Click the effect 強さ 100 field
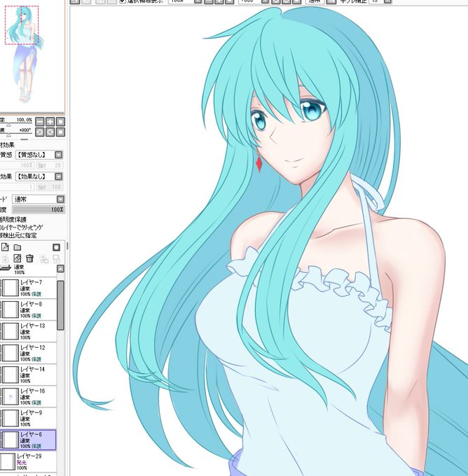 click(50, 187)
